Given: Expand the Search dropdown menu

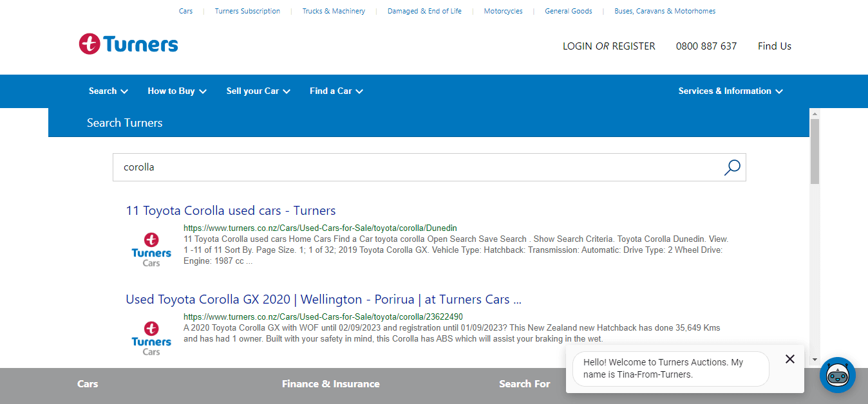Looking at the screenshot, I should [x=108, y=91].
